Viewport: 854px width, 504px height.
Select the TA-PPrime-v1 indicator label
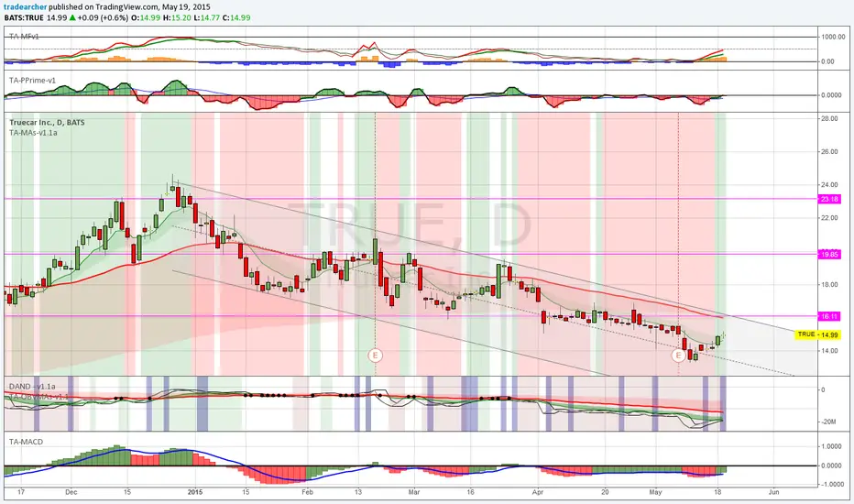[32, 80]
